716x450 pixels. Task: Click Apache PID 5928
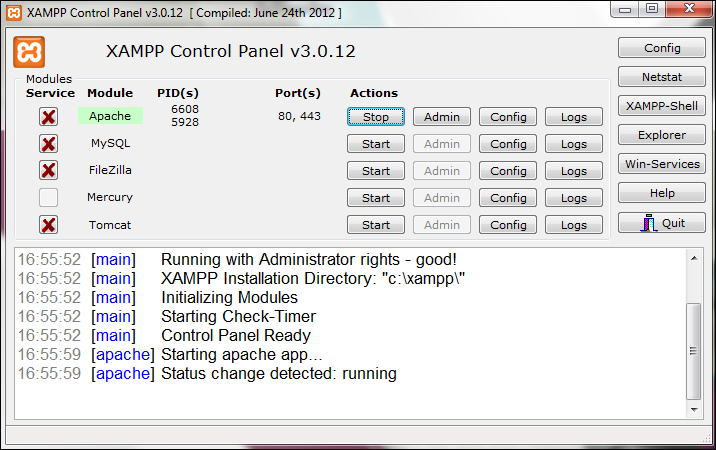coord(185,122)
